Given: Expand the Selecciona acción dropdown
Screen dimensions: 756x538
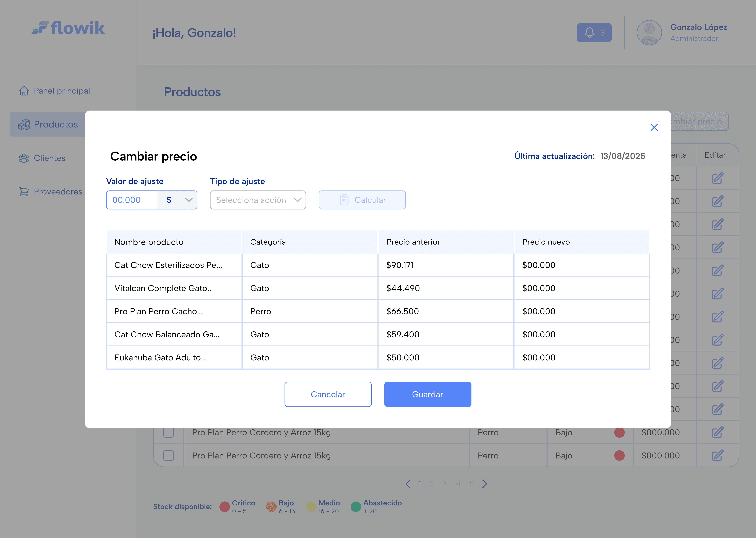Looking at the screenshot, I should tap(258, 200).
